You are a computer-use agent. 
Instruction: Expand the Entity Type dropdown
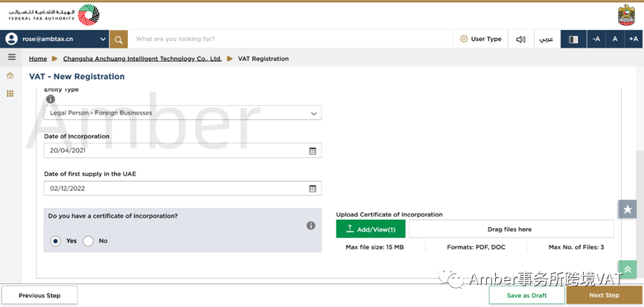(182, 113)
